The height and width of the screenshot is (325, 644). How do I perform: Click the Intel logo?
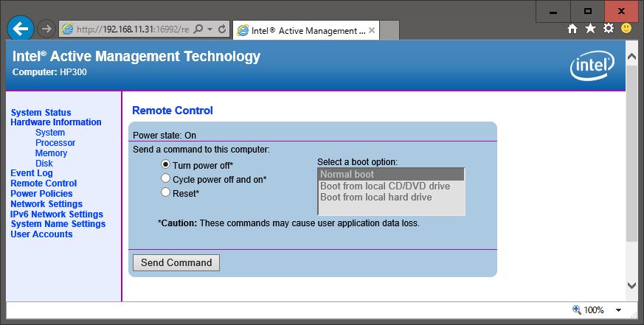click(x=592, y=66)
